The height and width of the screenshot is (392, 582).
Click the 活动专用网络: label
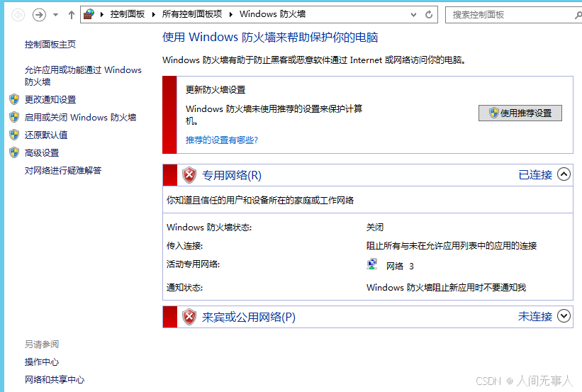tap(193, 264)
